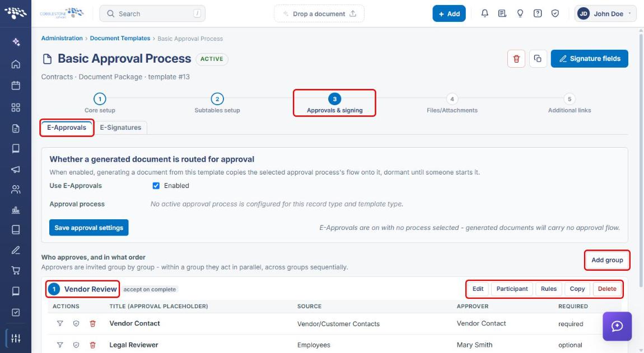Image resolution: width=644 pixels, height=353 pixels.
Task: Click the lightbulb ideas icon
Action: click(x=520, y=13)
